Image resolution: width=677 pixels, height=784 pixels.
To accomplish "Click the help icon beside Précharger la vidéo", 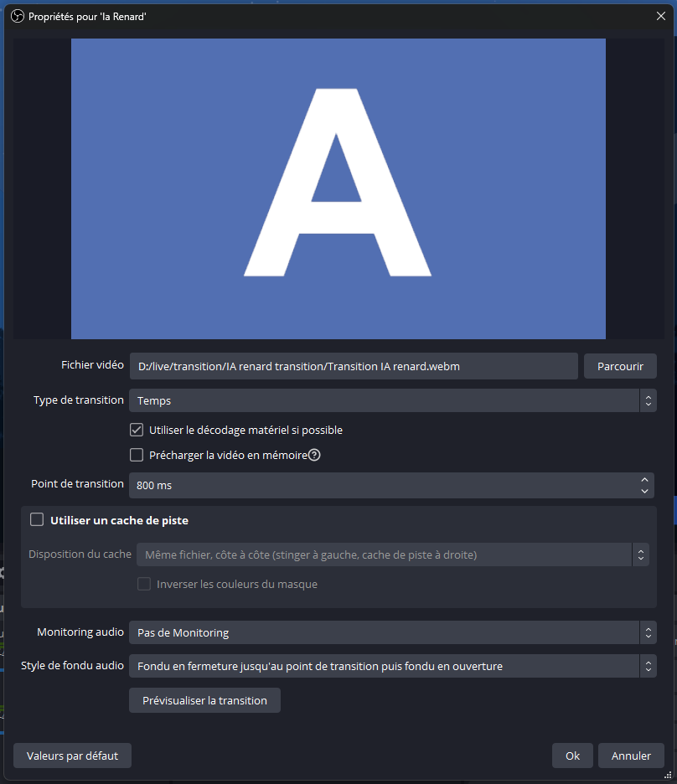I will 315,456.
